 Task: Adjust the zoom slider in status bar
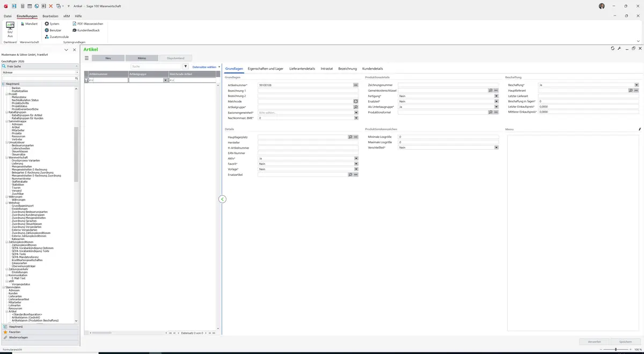616,350
